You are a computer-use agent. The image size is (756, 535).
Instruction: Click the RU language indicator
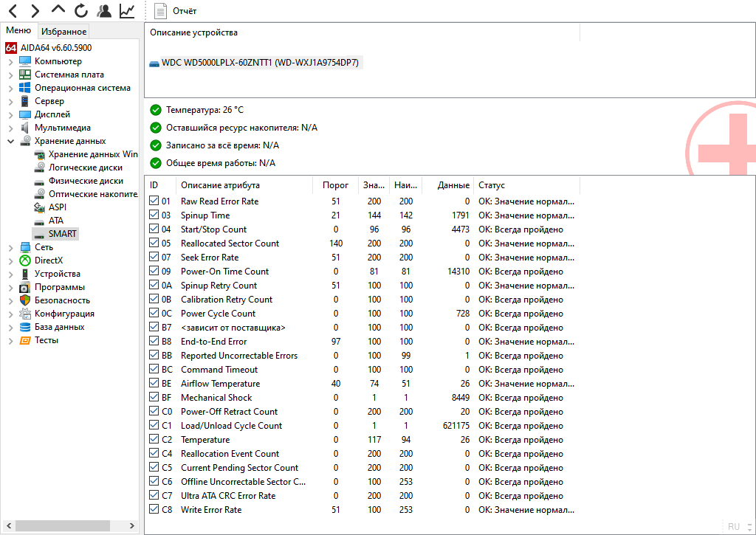733,527
